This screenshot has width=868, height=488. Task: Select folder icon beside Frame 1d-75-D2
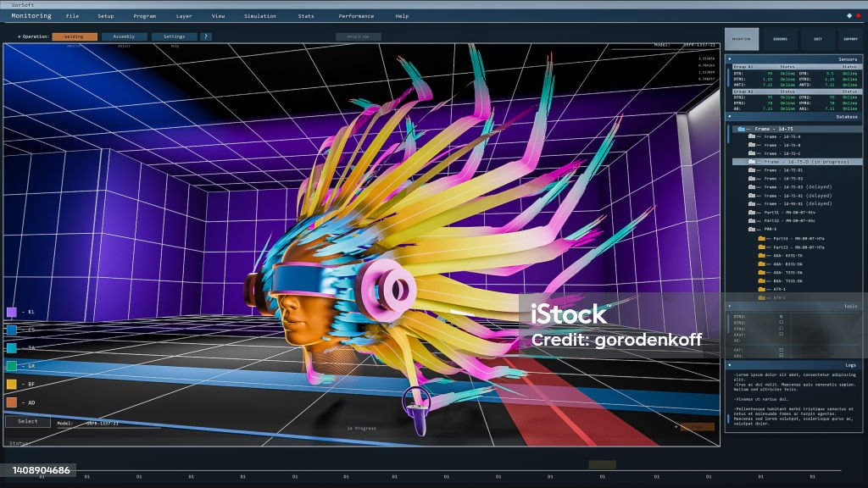coord(752,179)
